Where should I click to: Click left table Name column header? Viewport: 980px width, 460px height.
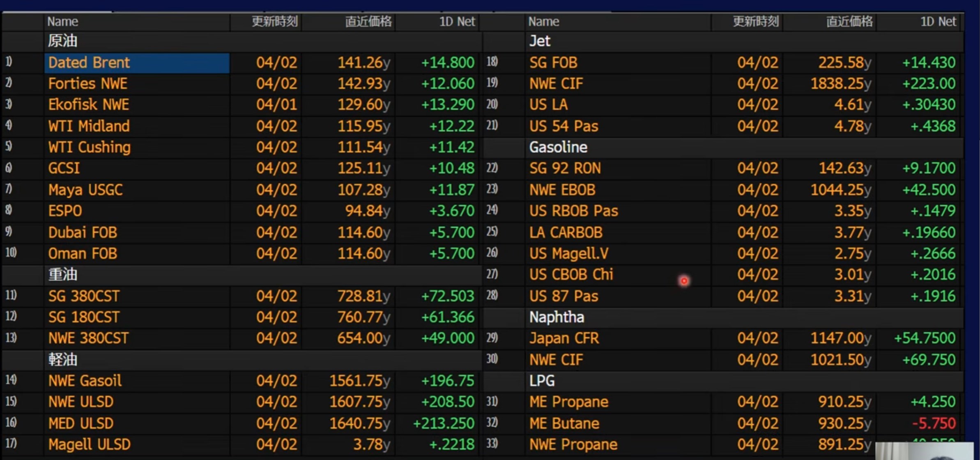point(62,21)
